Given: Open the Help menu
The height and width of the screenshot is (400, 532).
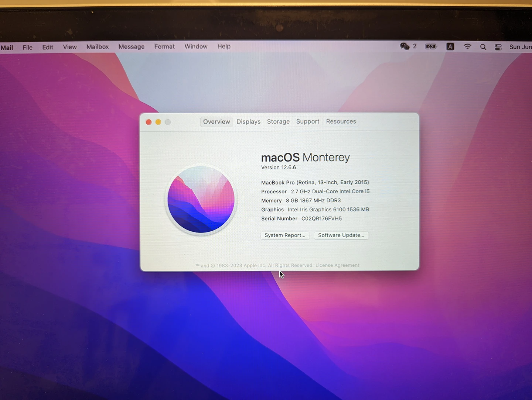Looking at the screenshot, I should click(x=224, y=46).
